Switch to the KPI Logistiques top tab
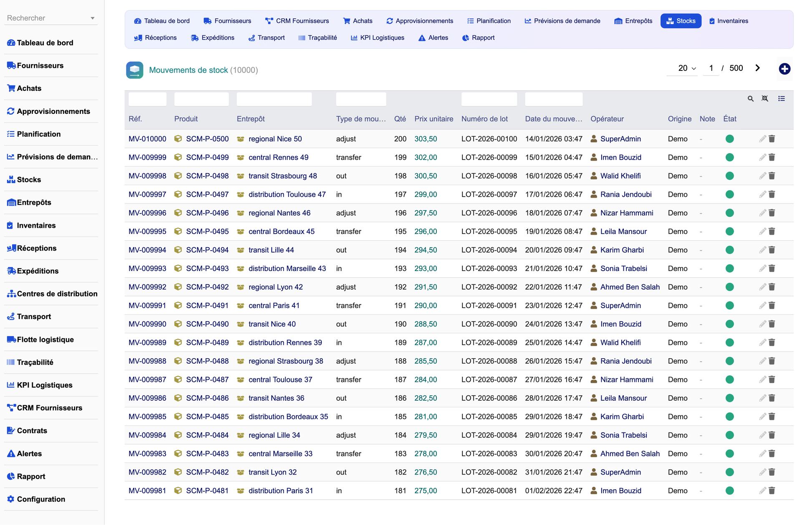The image size is (812, 525). click(x=377, y=38)
